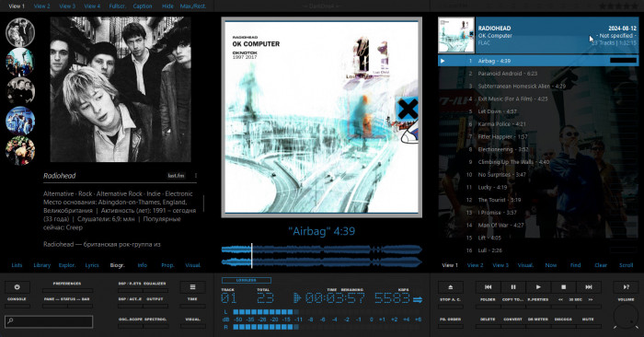Adjust the Volume knob
The width and height of the screenshot is (644, 337).
click(x=626, y=318)
